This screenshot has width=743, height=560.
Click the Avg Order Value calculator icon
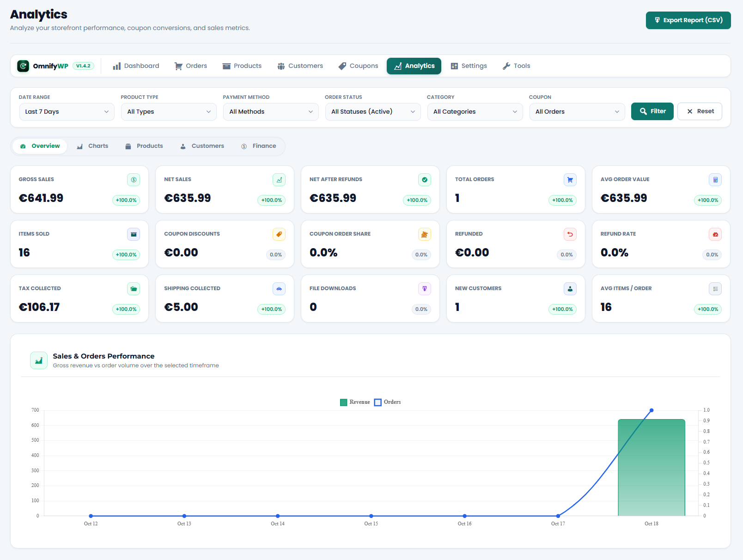(x=715, y=180)
